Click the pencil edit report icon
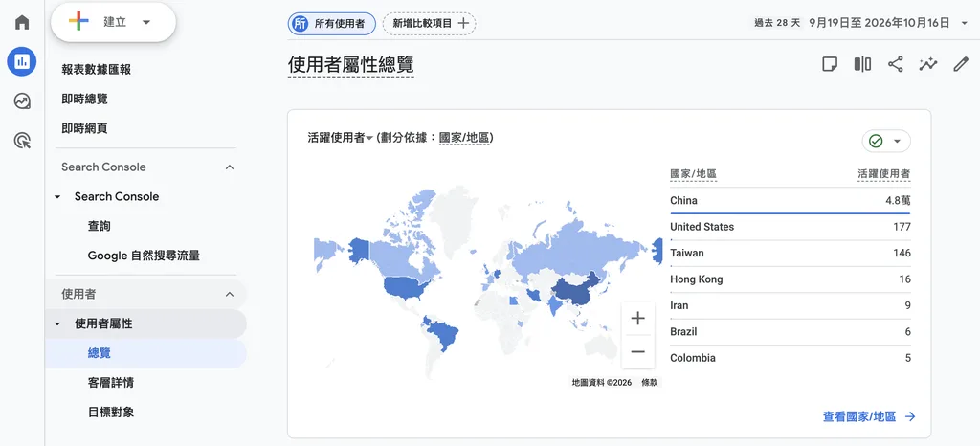The width and height of the screenshot is (980, 446). pos(961,64)
